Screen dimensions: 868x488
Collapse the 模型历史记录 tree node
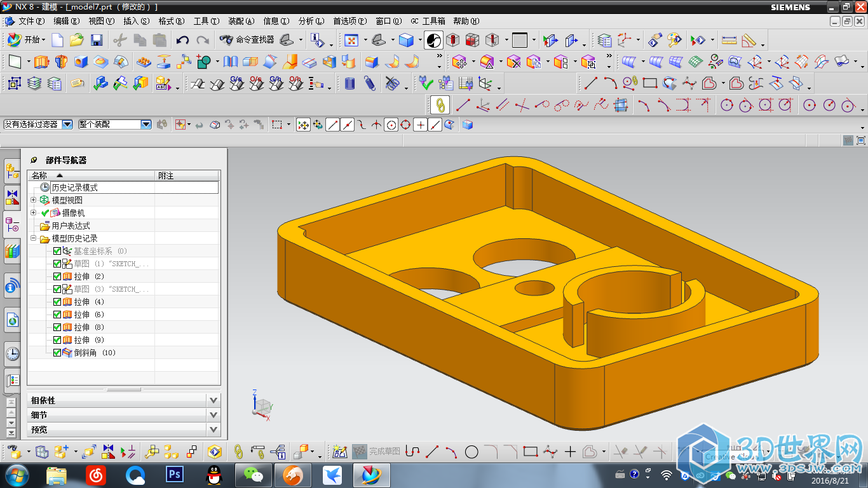click(34, 238)
